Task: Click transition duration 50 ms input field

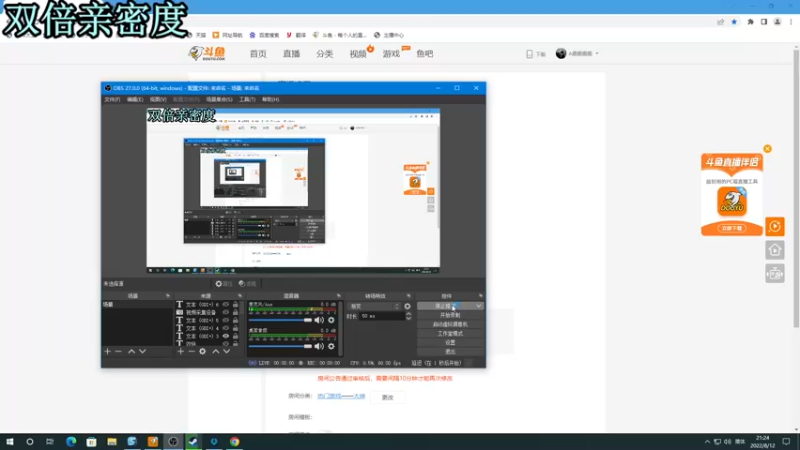Action: (382, 316)
